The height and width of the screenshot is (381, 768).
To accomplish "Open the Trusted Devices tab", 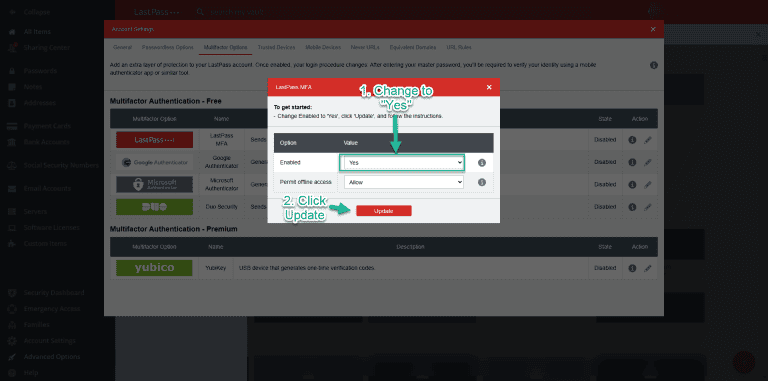I will pyautogui.click(x=276, y=48).
